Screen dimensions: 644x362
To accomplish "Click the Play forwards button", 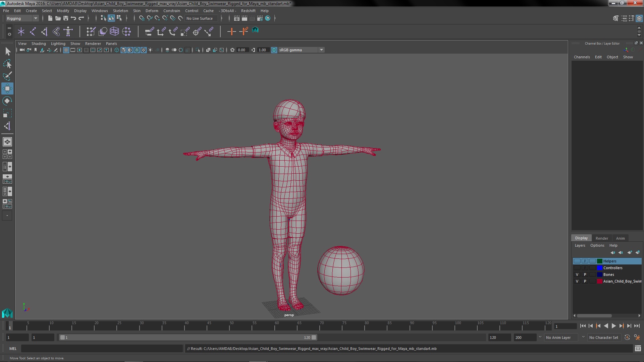I will point(613,326).
